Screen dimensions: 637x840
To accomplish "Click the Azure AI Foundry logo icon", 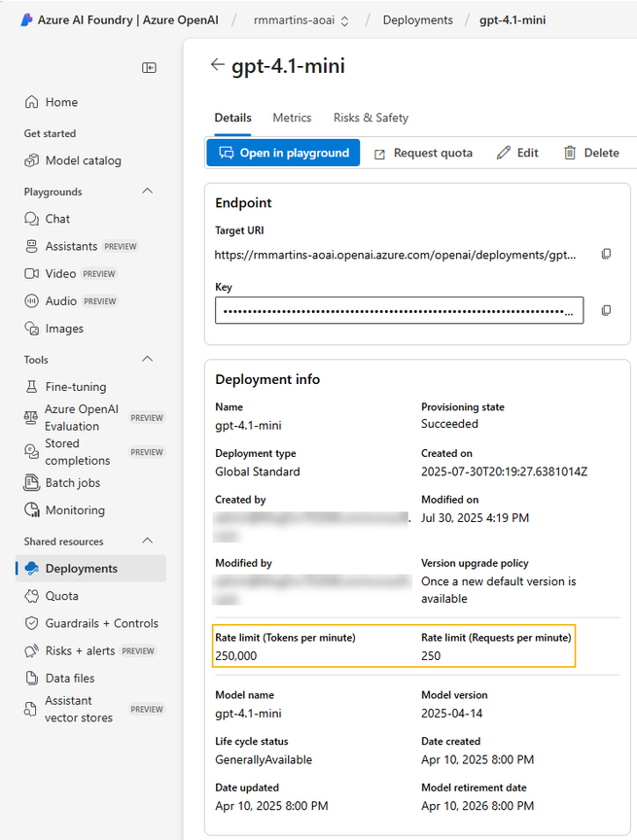I will pyautogui.click(x=26, y=20).
